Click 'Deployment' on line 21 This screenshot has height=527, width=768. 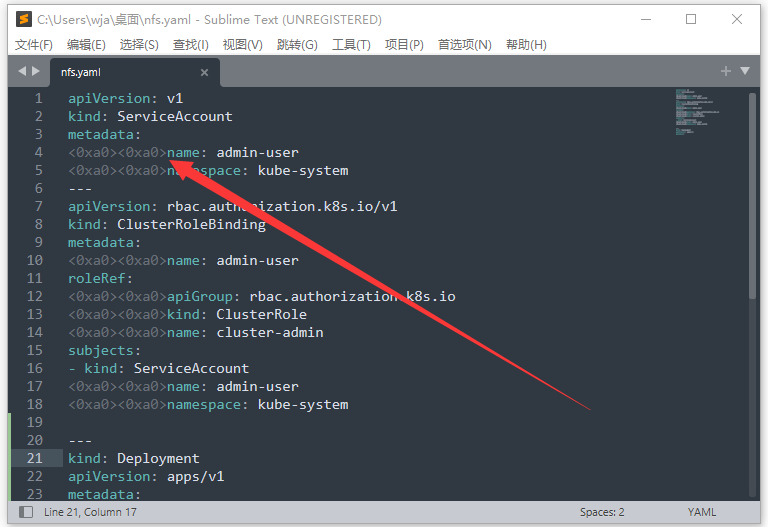pyautogui.click(x=158, y=458)
